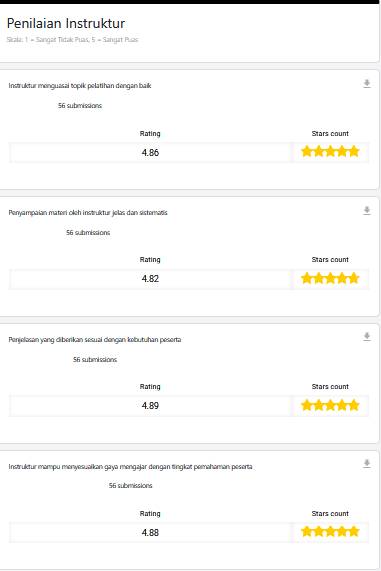Download results for 'Instruktur menguasai topik pelatihan' question

(367, 84)
